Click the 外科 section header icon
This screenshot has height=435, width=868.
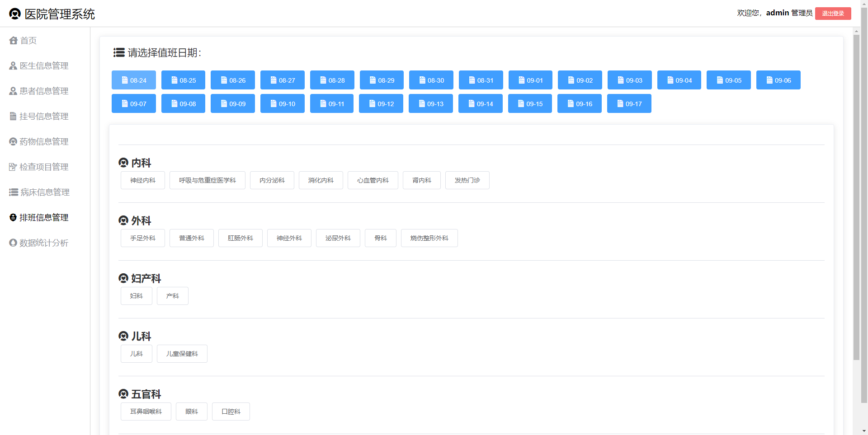(123, 220)
